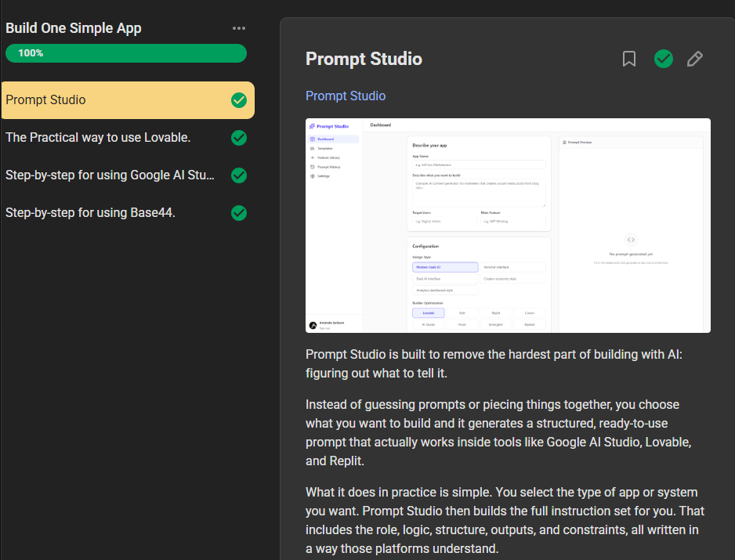Image resolution: width=735 pixels, height=560 pixels.
Task: Click check mark on Google AI Studio row
Action: 239,175
